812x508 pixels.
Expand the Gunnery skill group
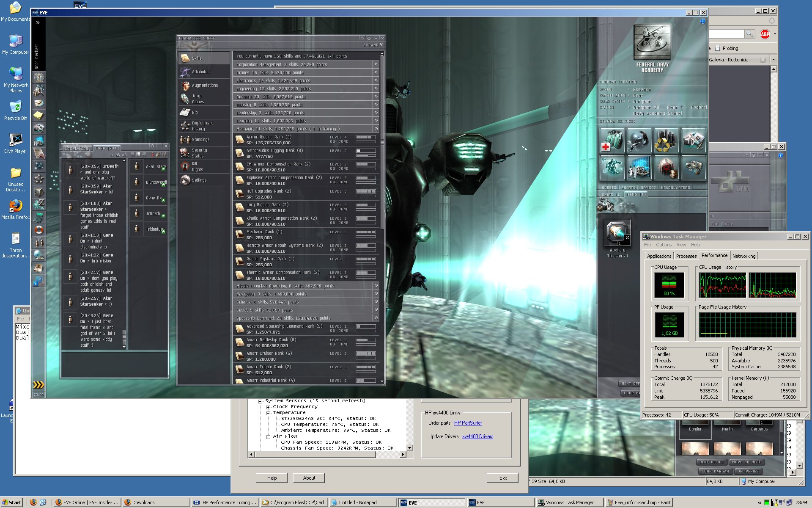pos(376,97)
